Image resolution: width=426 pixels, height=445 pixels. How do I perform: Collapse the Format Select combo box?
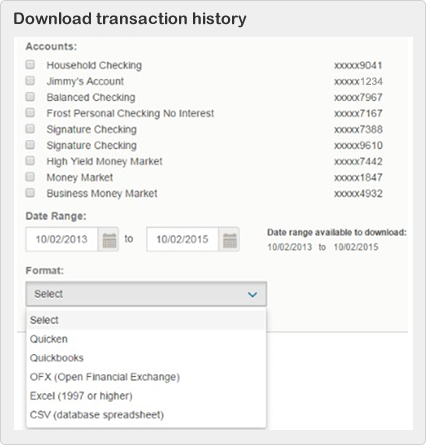(x=146, y=294)
